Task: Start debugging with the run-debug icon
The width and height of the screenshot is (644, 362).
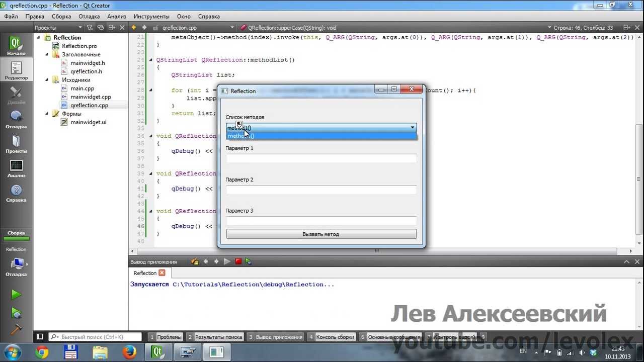Action: click(16, 313)
